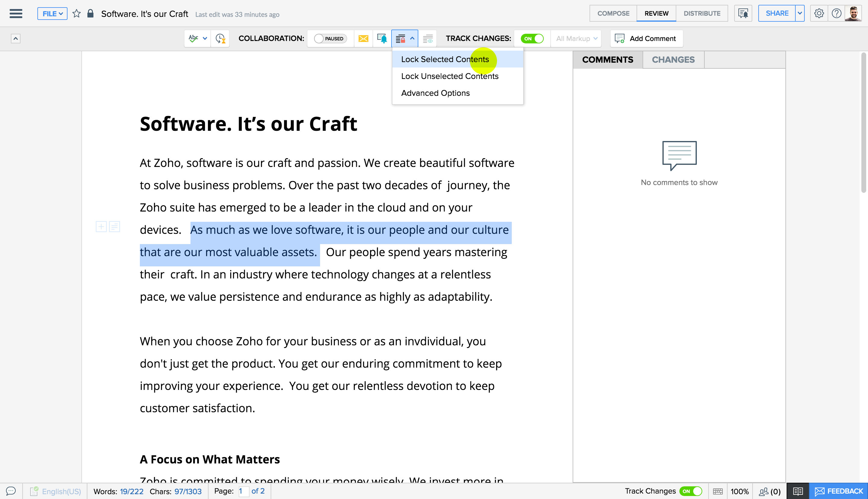Open the spell check tool

point(193,38)
